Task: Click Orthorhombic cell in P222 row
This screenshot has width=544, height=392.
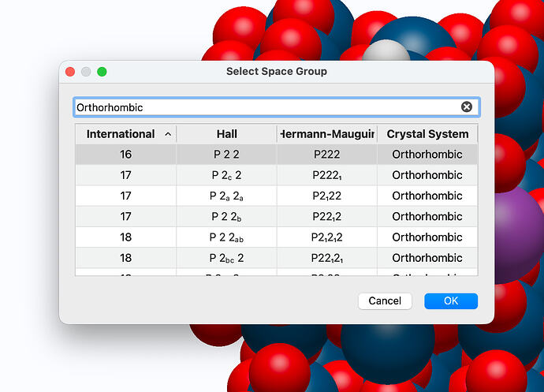Action: (x=427, y=154)
